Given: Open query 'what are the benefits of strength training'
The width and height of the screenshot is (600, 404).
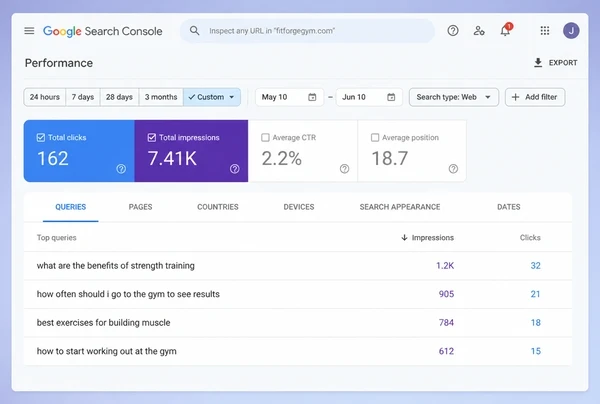Looking at the screenshot, I should coord(116,266).
